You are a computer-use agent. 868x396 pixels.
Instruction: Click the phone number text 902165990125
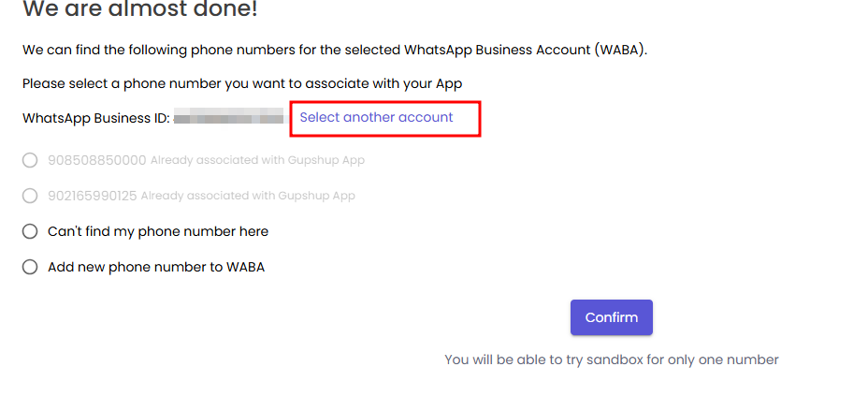pyautogui.click(x=93, y=196)
